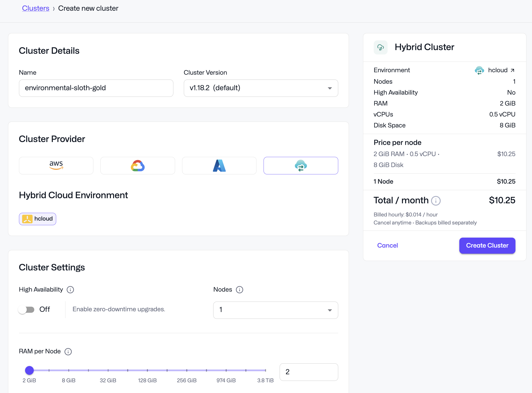Click the 'Billed hourly: $0.014 / hour' text
This screenshot has height=393, width=532.
click(x=406, y=215)
